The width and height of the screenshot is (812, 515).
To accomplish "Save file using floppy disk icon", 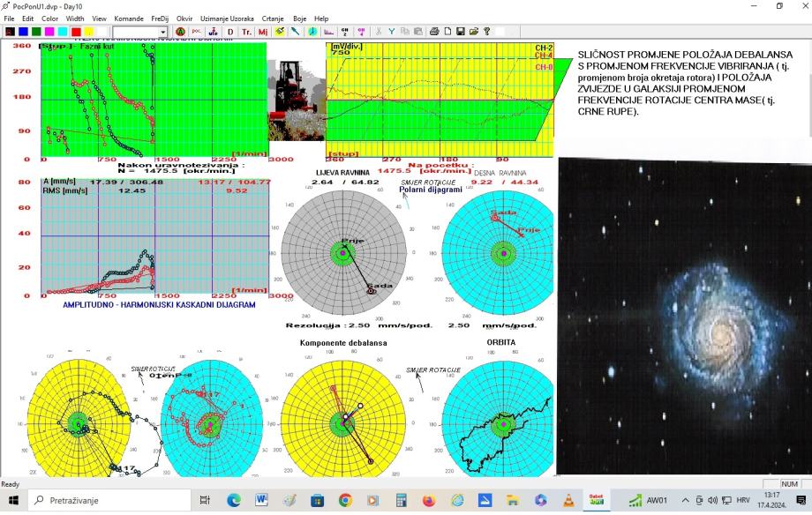I will (x=461, y=32).
